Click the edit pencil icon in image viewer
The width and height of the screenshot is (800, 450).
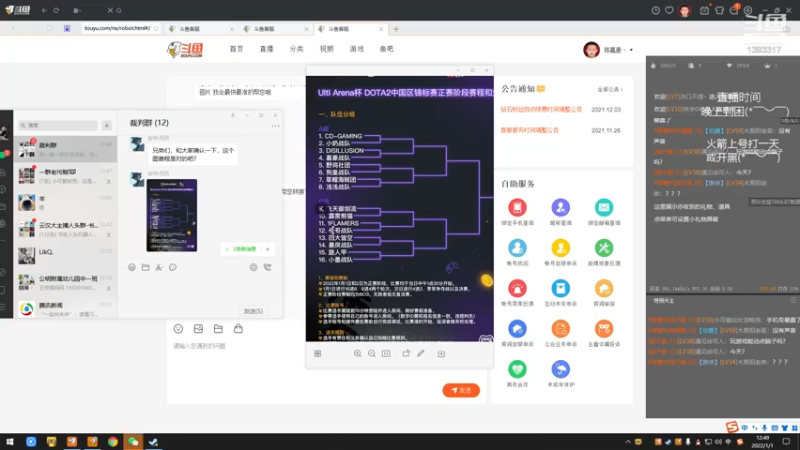[421, 353]
